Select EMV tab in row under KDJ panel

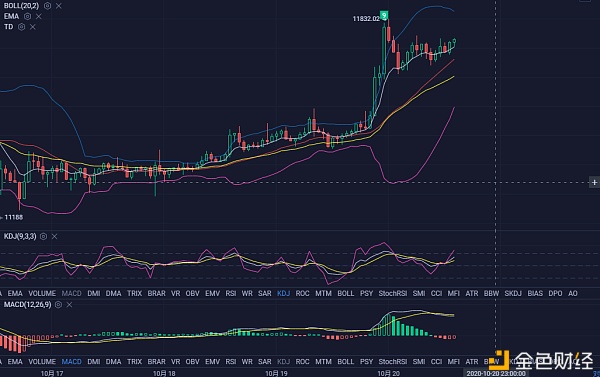pos(212,294)
